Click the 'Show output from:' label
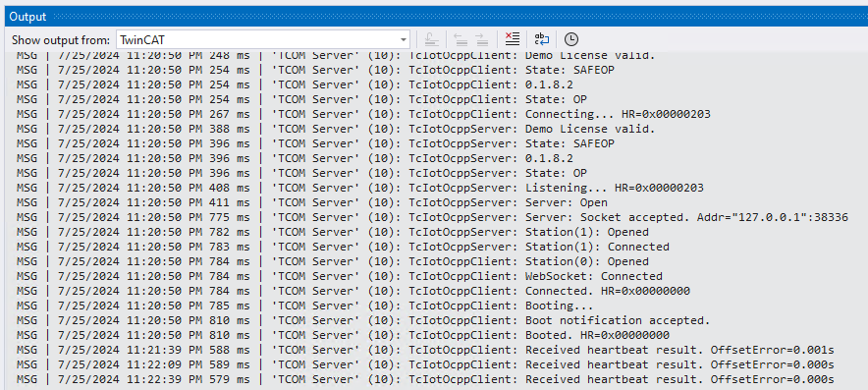The image size is (868, 390). tap(61, 40)
